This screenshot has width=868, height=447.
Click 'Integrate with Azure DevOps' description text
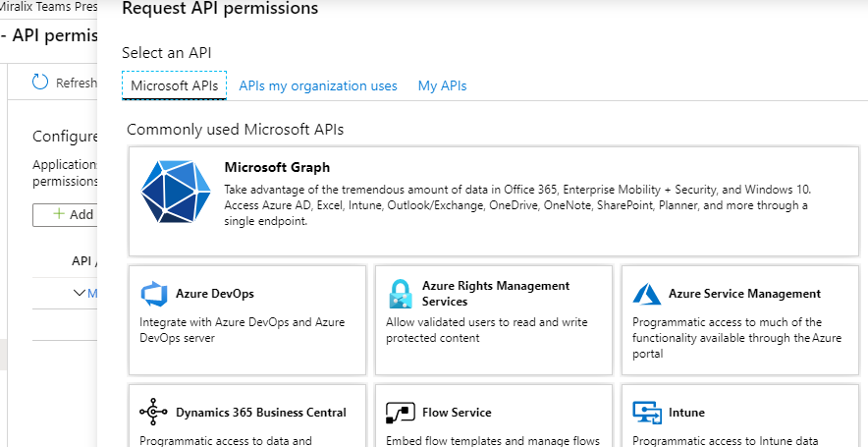click(x=242, y=329)
